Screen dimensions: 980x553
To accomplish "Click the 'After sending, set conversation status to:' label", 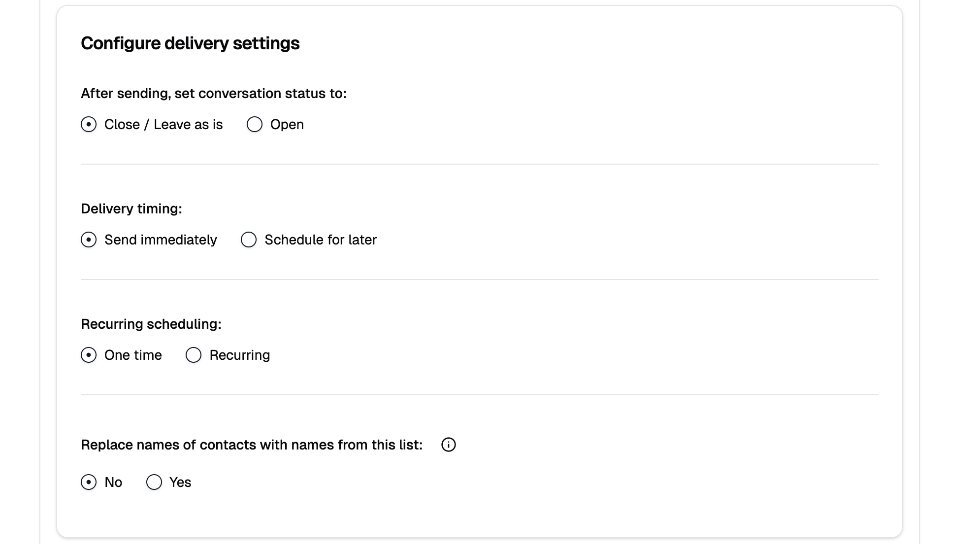I will coord(214,93).
